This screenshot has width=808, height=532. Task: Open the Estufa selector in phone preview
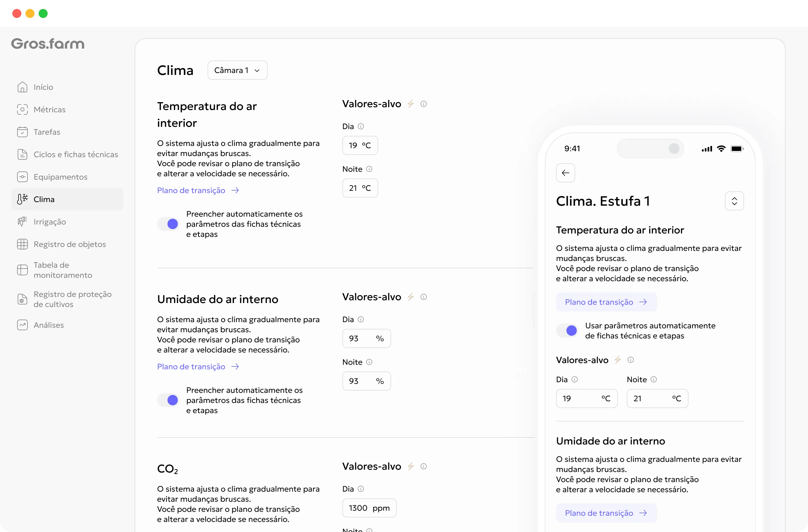tap(734, 201)
